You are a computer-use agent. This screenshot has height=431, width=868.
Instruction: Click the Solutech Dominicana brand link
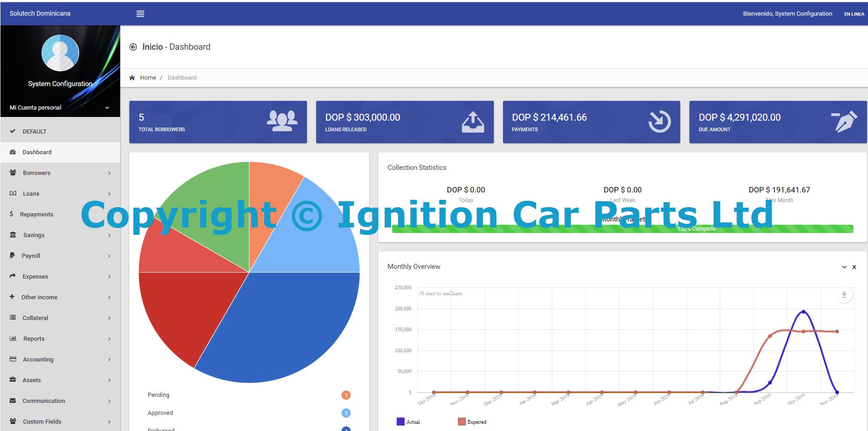tap(40, 13)
